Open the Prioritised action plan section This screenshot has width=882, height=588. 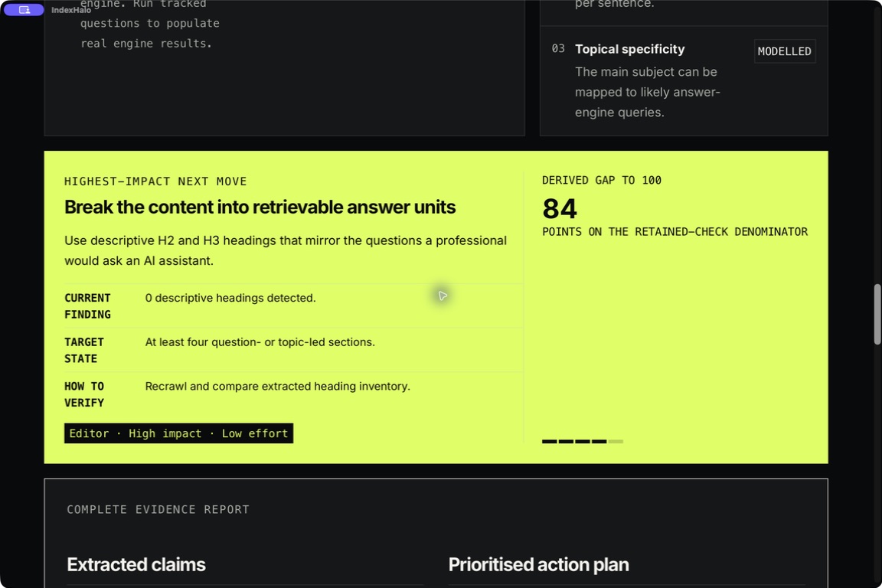point(538,564)
